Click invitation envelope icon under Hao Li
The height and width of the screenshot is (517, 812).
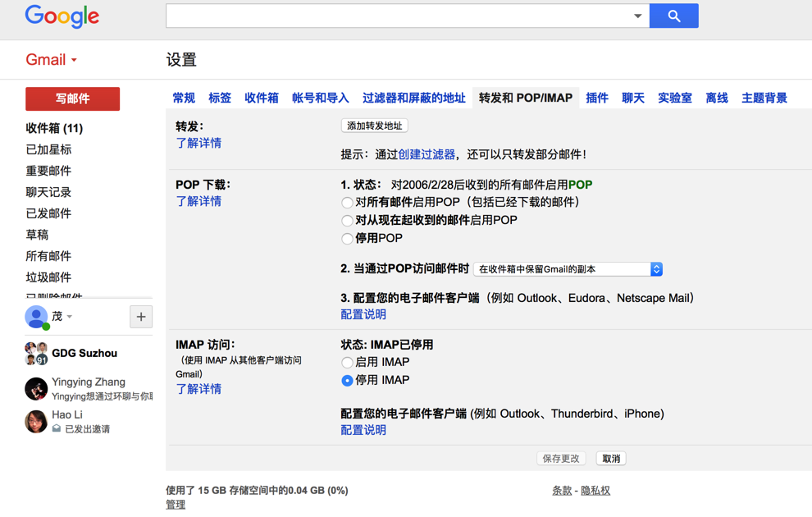(57, 428)
